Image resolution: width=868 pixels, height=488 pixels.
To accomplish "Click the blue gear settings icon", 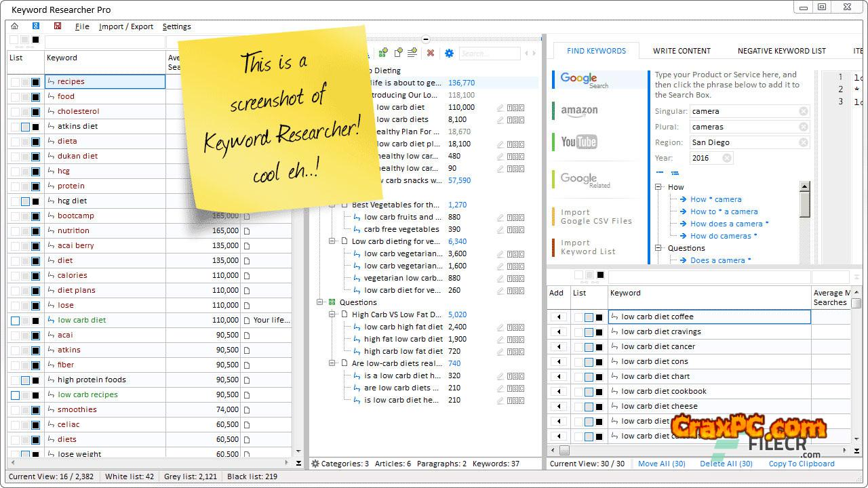I will coord(448,53).
